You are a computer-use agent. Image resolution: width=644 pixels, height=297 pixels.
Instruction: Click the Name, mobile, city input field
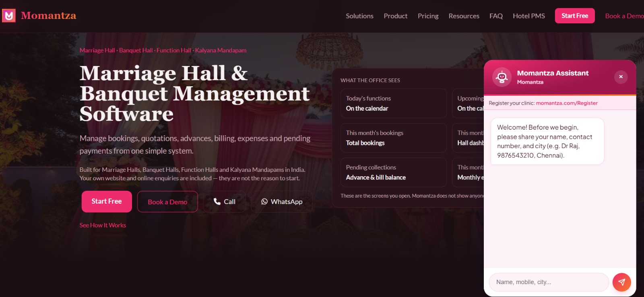coord(549,282)
